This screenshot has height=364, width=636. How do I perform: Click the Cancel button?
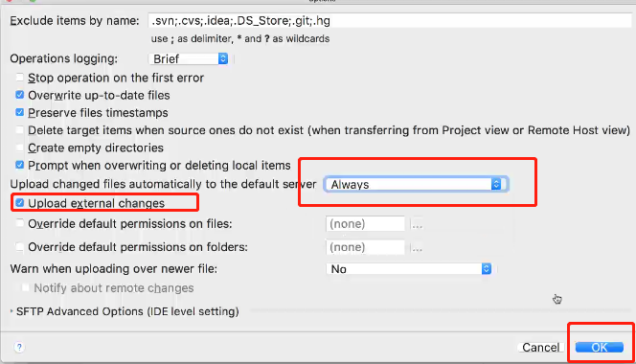coord(540,348)
